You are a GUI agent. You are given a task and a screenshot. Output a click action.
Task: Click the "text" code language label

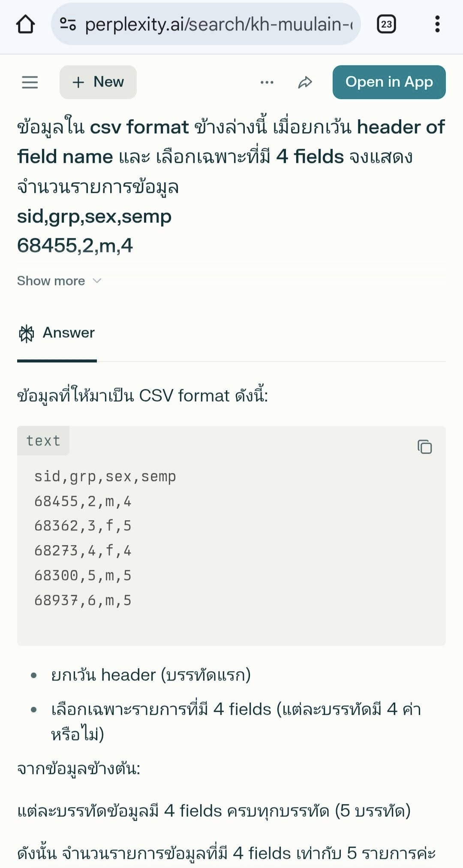[x=43, y=441]
